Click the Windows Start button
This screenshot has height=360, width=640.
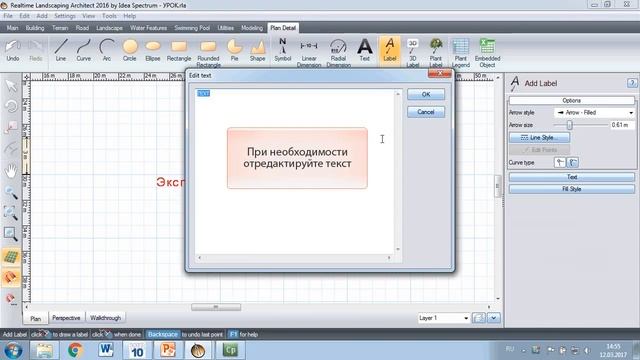pos(13,350)
